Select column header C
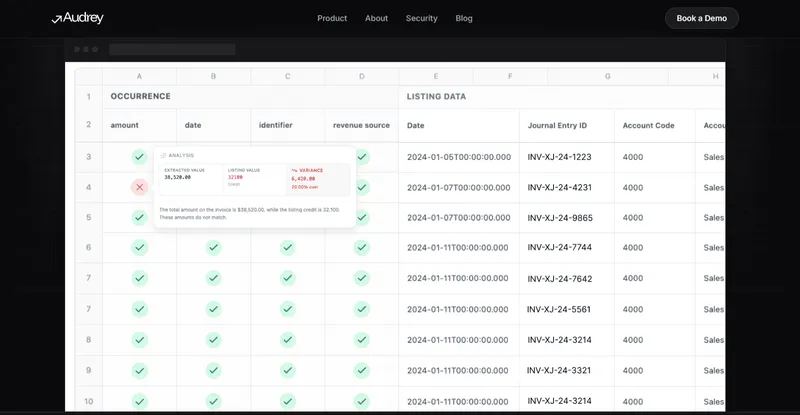 coord(288,76)
